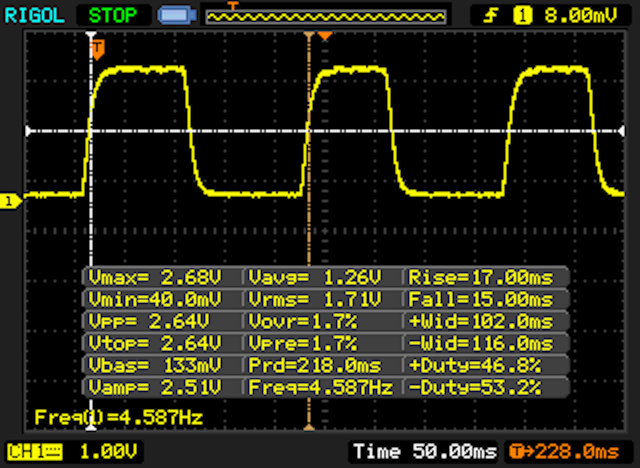Click the Freq=4.587Hz table measurement
This screenshot has width=640, height=468.
(x=321, y=387)
